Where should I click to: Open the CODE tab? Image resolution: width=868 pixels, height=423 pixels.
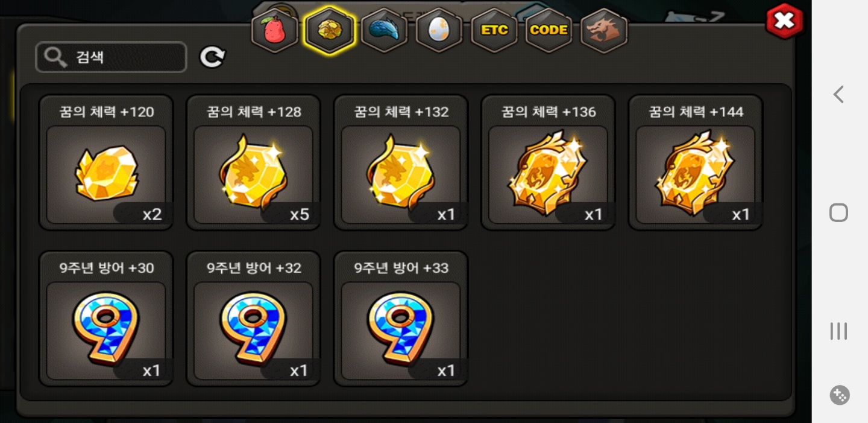click(549, 30)
